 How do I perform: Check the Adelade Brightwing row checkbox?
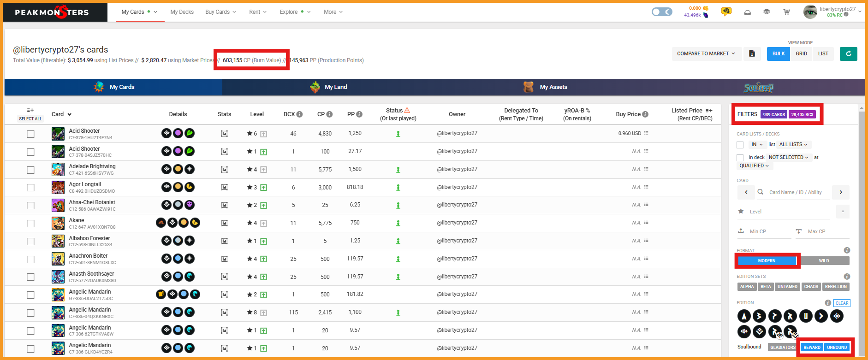coord(30,170)
